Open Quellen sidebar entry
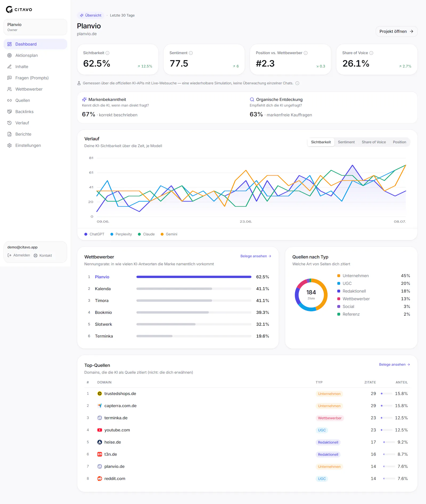This screenshot has width=426, height=504. [x=35, y=100]
